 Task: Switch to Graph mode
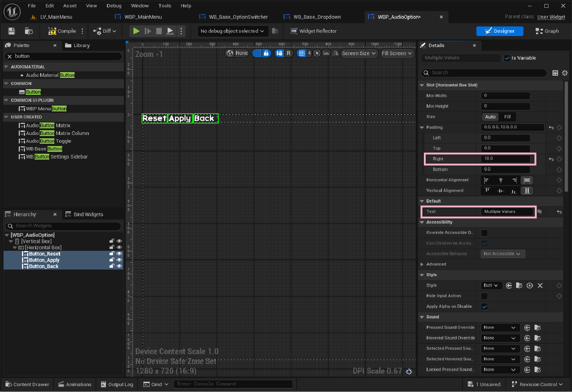click(x=547, y=31)
